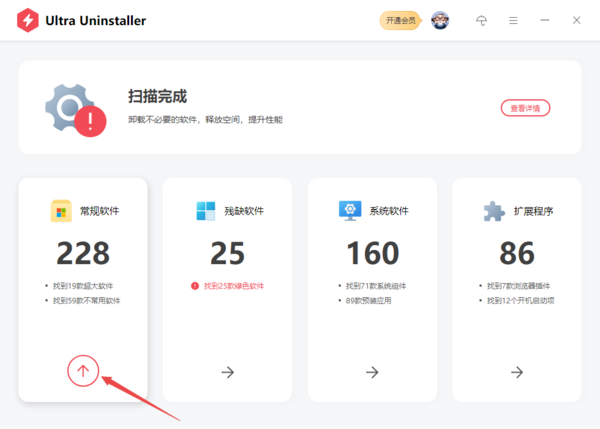Click the 开通会员 membership button

(x=402, y=21)
